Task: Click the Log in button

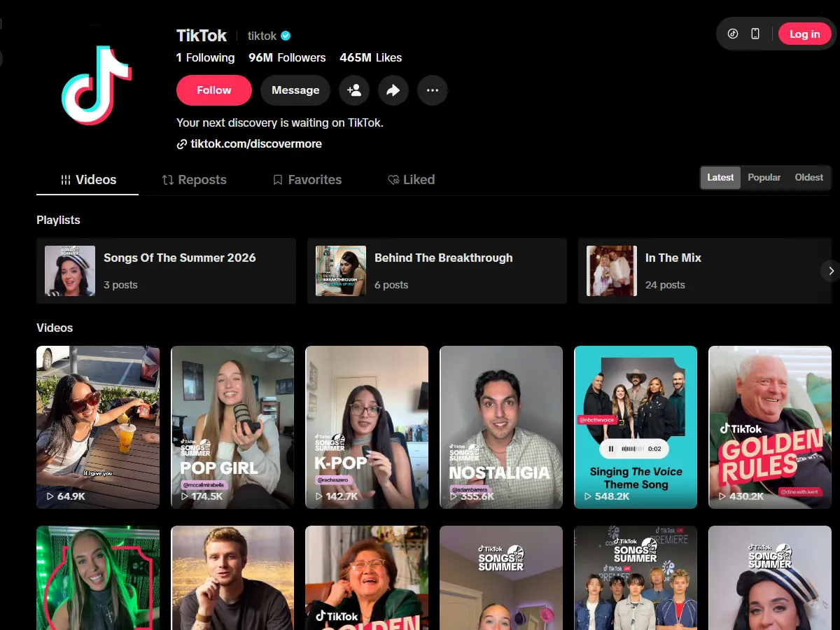Action: point(805,34)
